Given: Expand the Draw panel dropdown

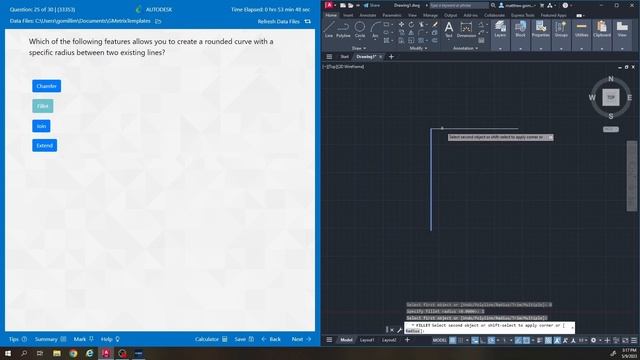Looking at the screenshot, I should pos(359,48).
